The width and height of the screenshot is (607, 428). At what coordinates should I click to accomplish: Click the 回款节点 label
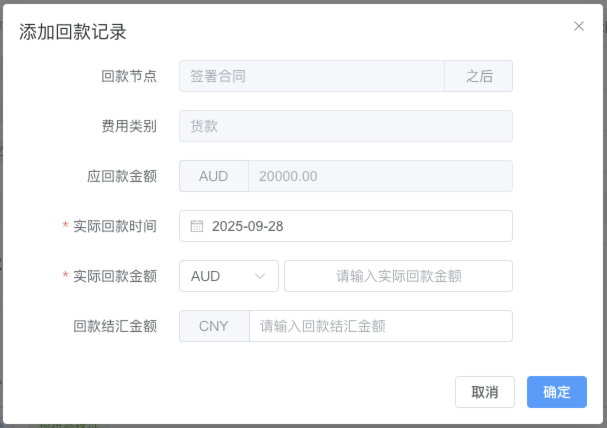click(129, 76)
